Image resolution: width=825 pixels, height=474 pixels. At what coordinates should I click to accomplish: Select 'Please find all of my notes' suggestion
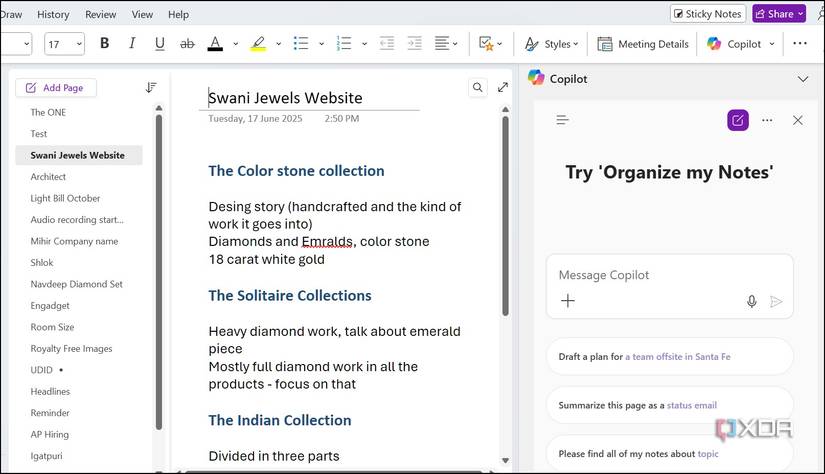(x=669, y=453)
